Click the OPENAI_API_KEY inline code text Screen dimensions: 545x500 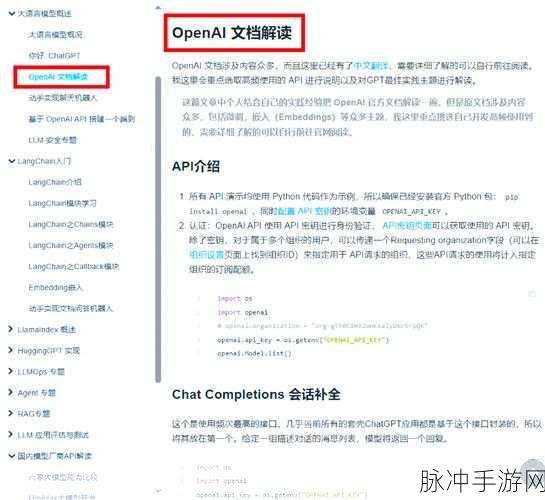411,211
